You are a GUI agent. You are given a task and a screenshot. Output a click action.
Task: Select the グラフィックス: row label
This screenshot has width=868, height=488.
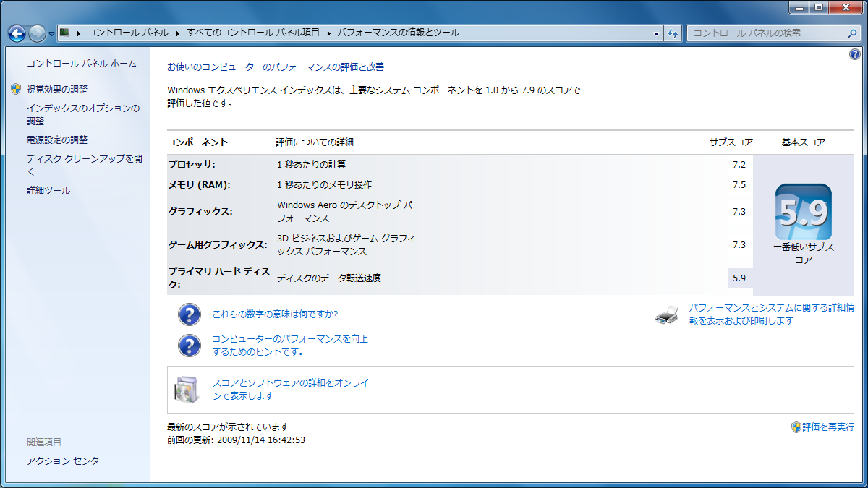point(200,212)
